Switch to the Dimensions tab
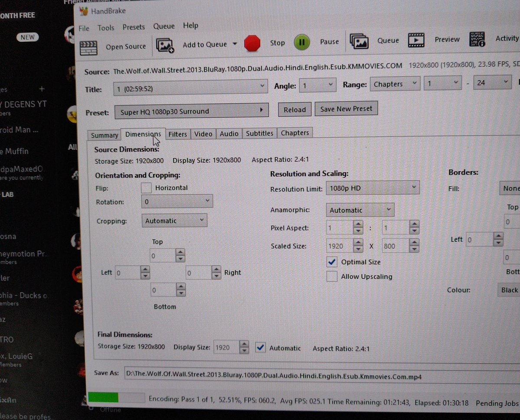 pos(143,134)
